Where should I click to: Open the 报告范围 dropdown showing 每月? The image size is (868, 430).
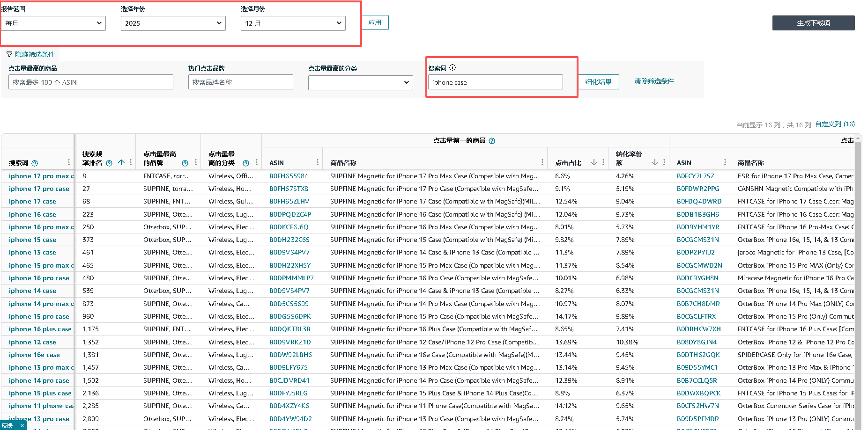pyautogui.click(x=53, y=23)
